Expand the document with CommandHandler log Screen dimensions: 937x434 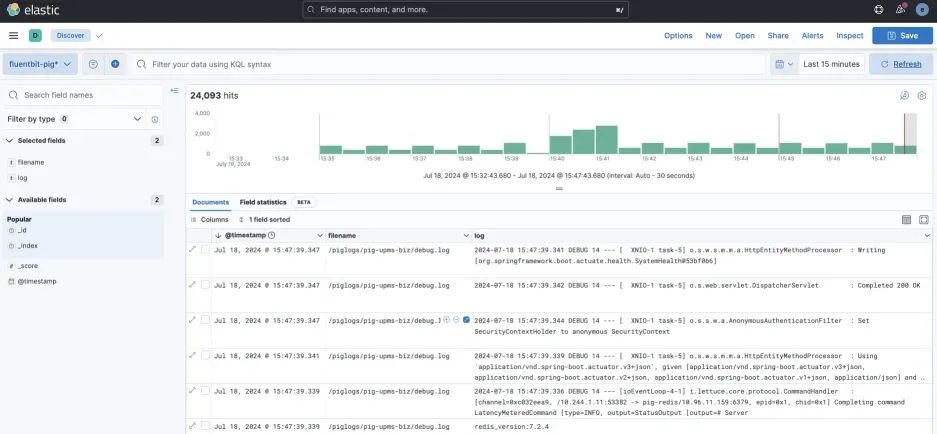(x=192, y=390)
